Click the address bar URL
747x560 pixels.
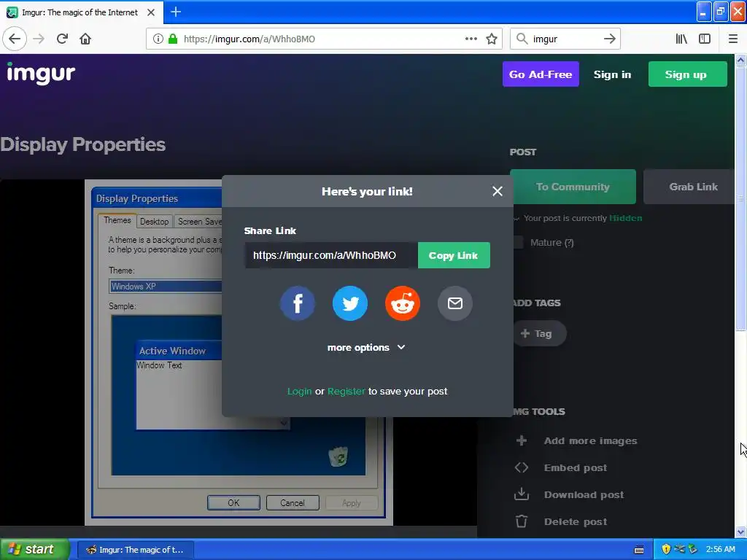click(249, 39)
